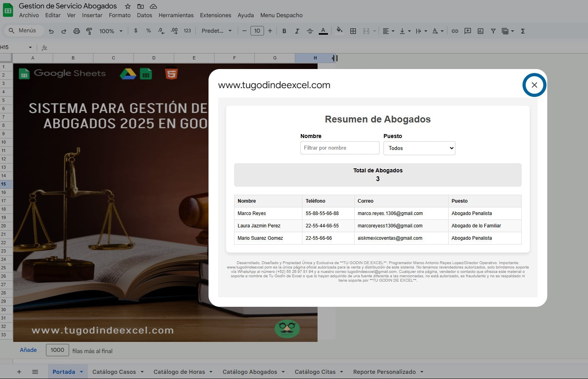Image resolution: width=588 pixels, height=379 pixels.
Task: Close the Resumen de Abogados dialog
Action: [534, 85]
